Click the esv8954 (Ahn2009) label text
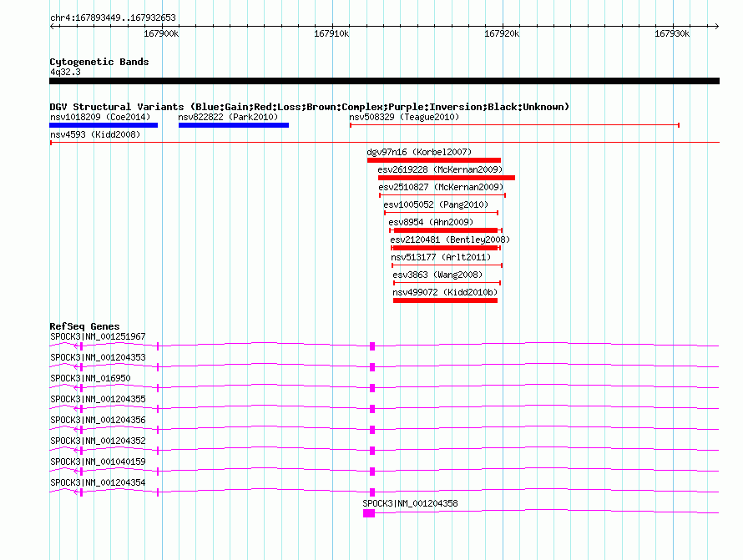The width and height of the screenshot is (743, 560). [x=431, y=222]
